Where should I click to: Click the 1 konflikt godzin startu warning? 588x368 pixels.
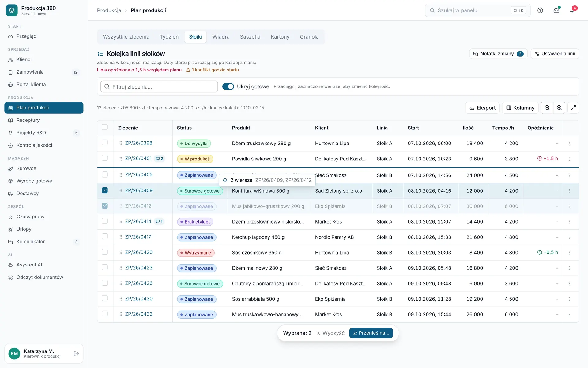coord(213,70)
